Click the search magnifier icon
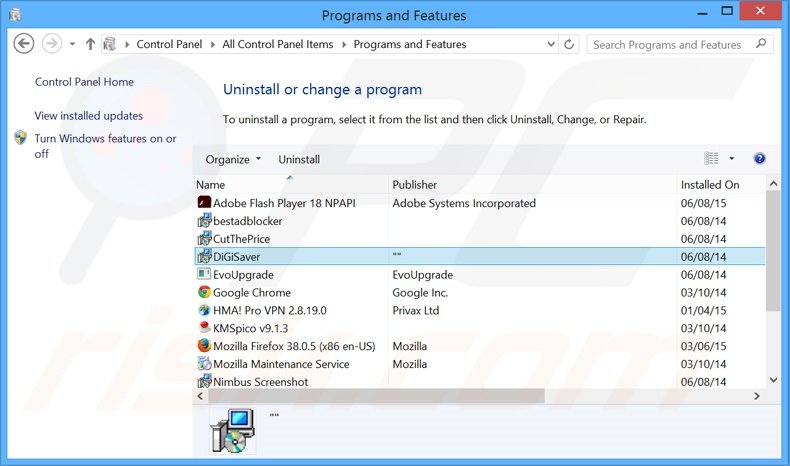This screenshot has width=790, height=466. [761, 44]
